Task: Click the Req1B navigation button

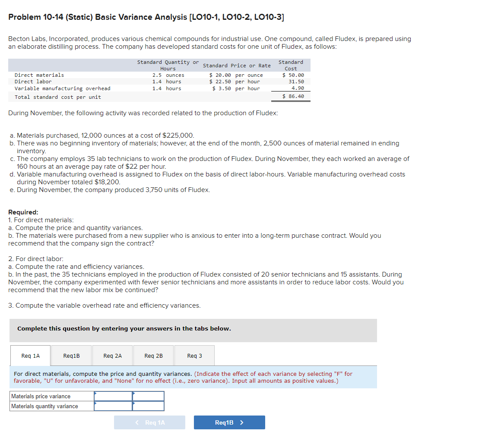Action: coord(229,422)
